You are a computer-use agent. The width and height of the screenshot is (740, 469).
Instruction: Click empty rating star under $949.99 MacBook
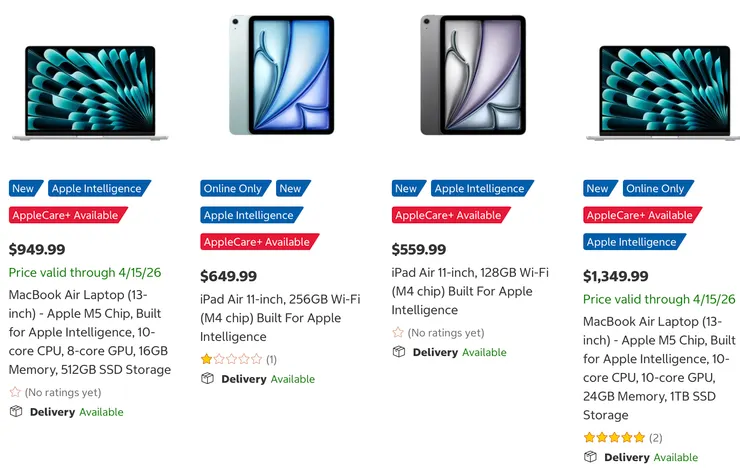pos(15,393)
